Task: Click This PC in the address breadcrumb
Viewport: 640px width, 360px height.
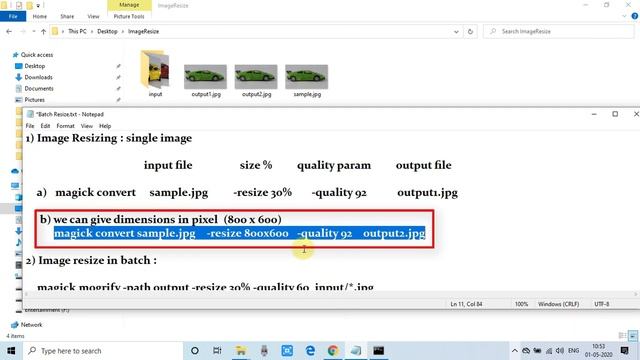Action: click(x=77, y=31)
